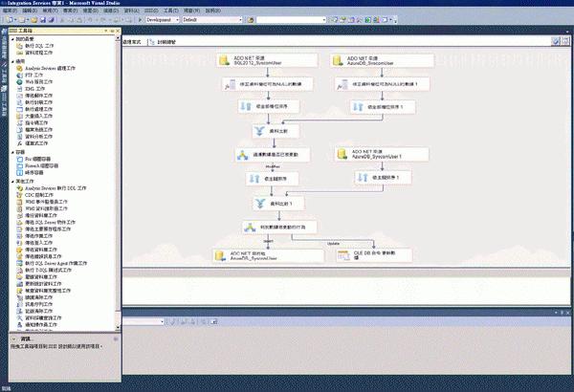Screen dimensions: 574x392
Task: Click the Open File folder icon in the toolbar
Action: pyautogui.click(x=34, y=20)
